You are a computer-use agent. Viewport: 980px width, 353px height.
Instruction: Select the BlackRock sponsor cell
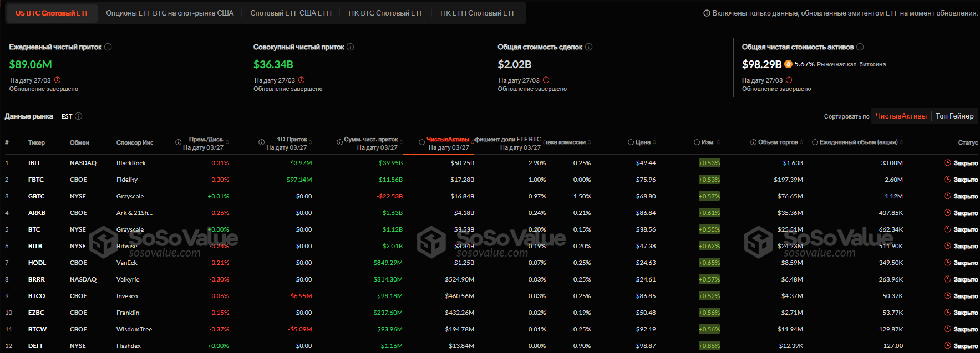(x=131, y=163)
